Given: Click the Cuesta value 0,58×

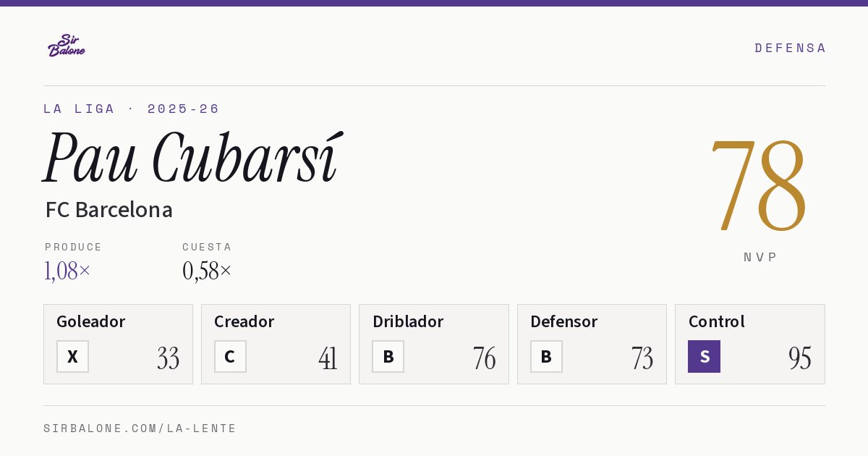Looking at the screenshot, I should click(207, 271).
